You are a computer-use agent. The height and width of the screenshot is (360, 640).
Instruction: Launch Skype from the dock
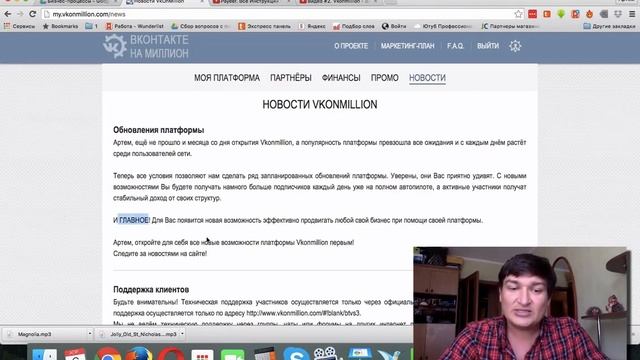tap(297, 353)
